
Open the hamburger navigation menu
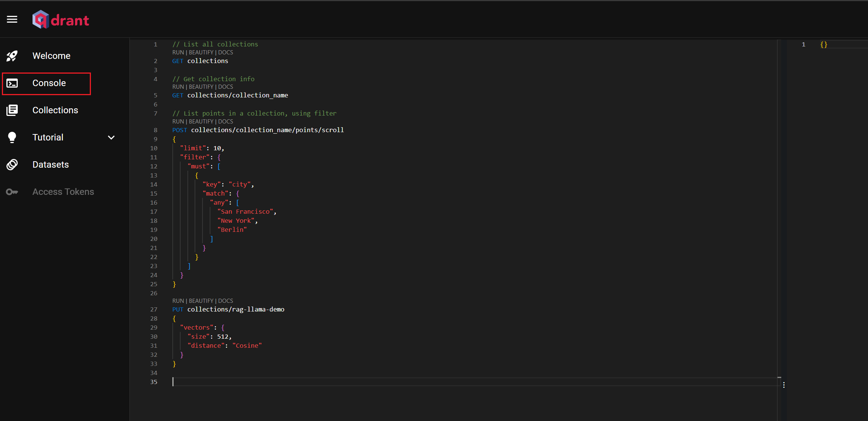(x=12, y=19)
